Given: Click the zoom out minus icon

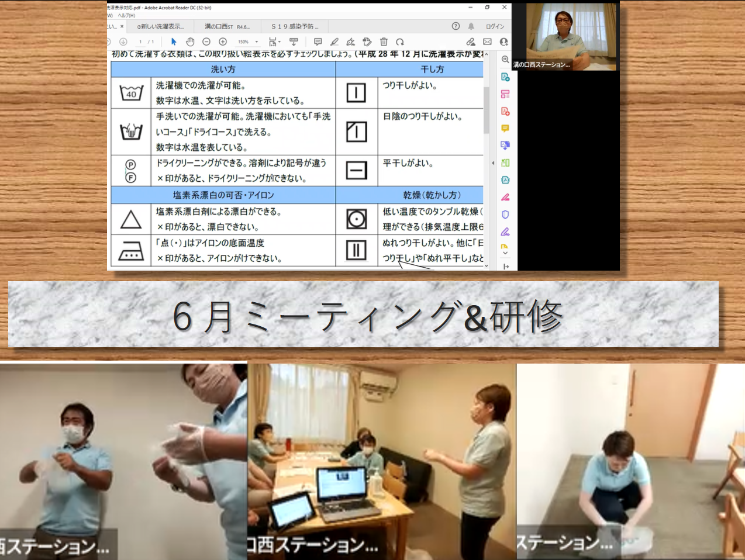Looking at the screenshot, I should point(206,42).
